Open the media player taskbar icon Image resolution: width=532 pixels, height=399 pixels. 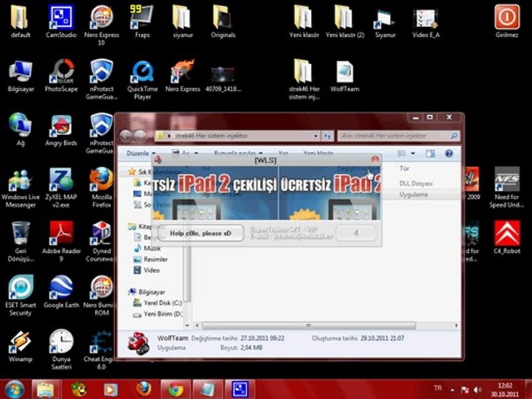click(110, 389)
